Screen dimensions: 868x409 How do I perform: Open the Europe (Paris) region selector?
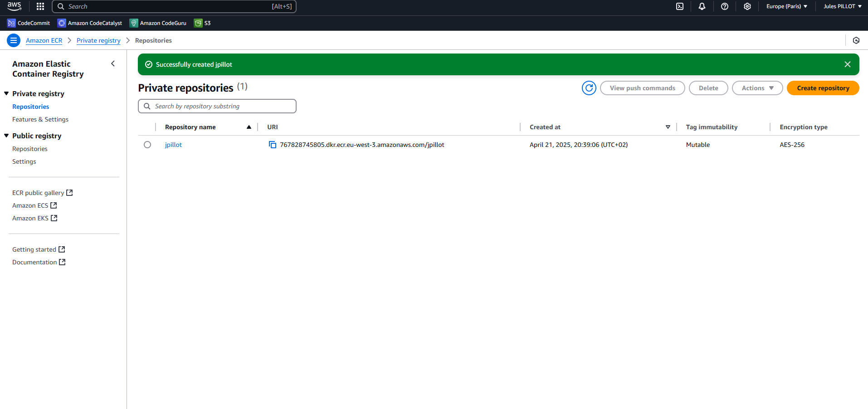click(786, 6)
